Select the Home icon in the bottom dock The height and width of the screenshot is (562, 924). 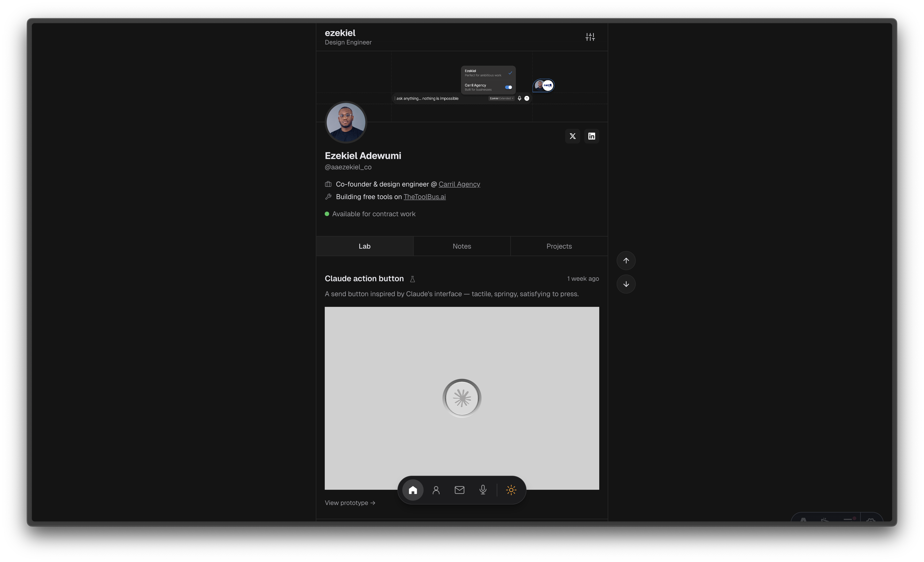(x=412, y=490)
